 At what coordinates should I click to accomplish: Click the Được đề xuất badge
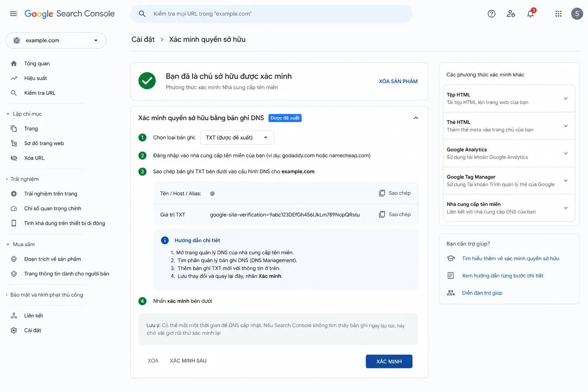point(285,118)
